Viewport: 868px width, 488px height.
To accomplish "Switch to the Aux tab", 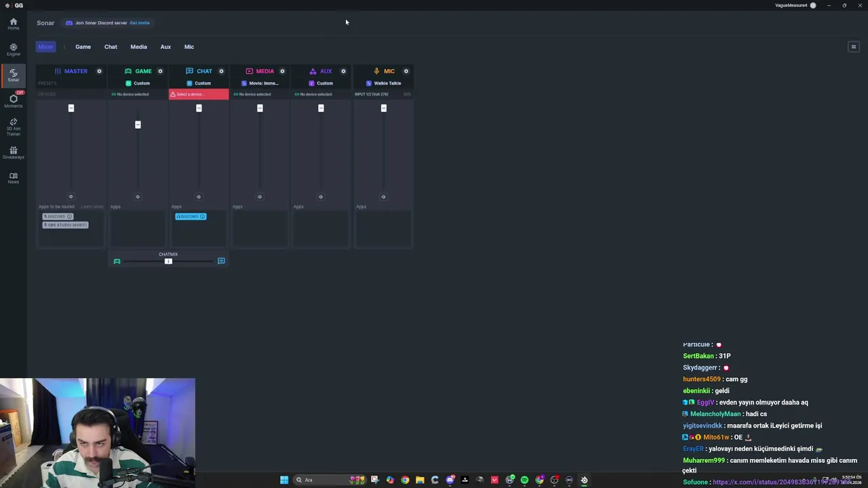I will (x=165, y=47).
